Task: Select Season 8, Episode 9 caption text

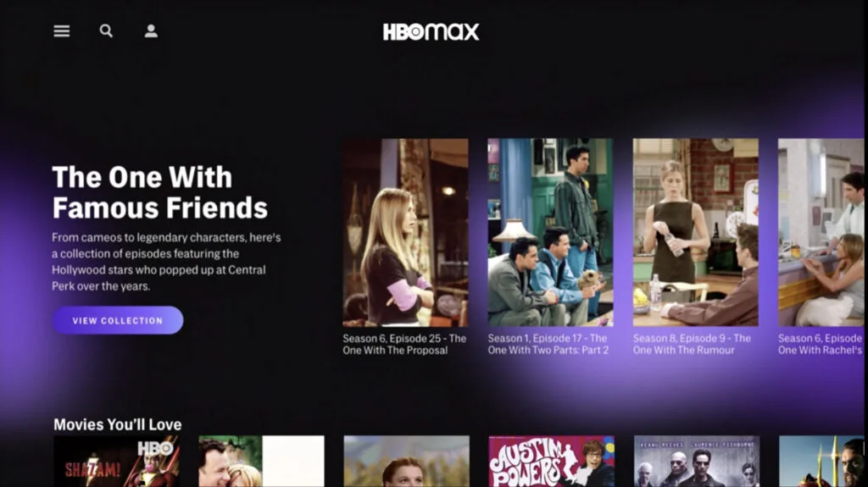Action: point(692,344)
